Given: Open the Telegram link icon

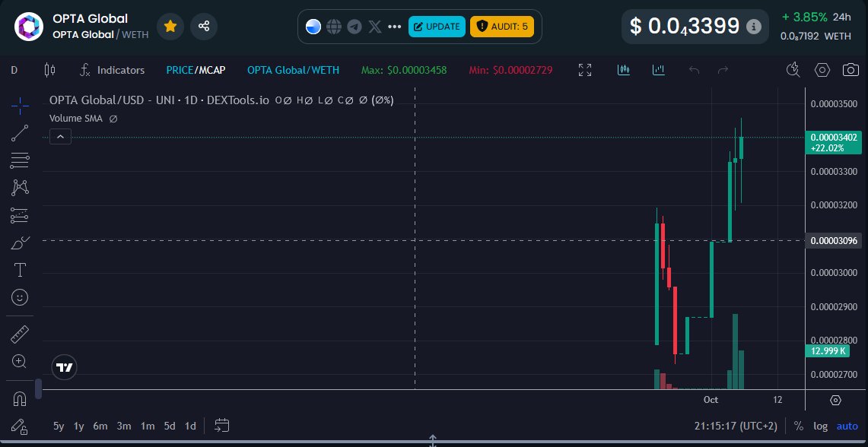Looking at the screenshot, I should pyautogui.click(x=355, y=27).
